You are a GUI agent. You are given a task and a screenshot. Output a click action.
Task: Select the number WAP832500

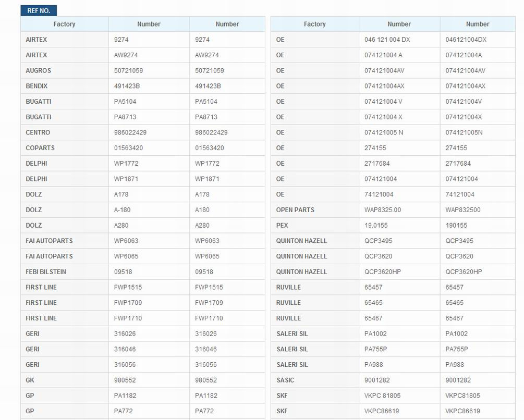coord(463,209)
